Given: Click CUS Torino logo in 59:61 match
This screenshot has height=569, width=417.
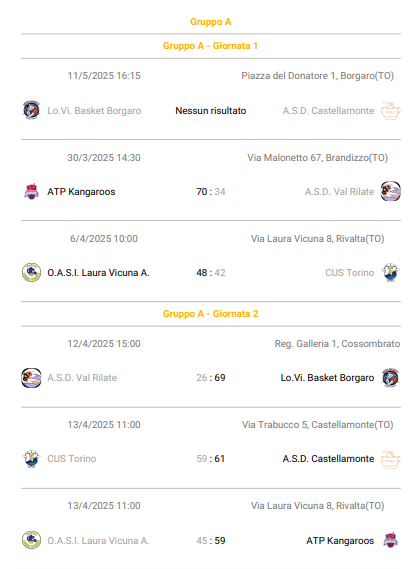Looking at the screenshot, I should 31,459.
